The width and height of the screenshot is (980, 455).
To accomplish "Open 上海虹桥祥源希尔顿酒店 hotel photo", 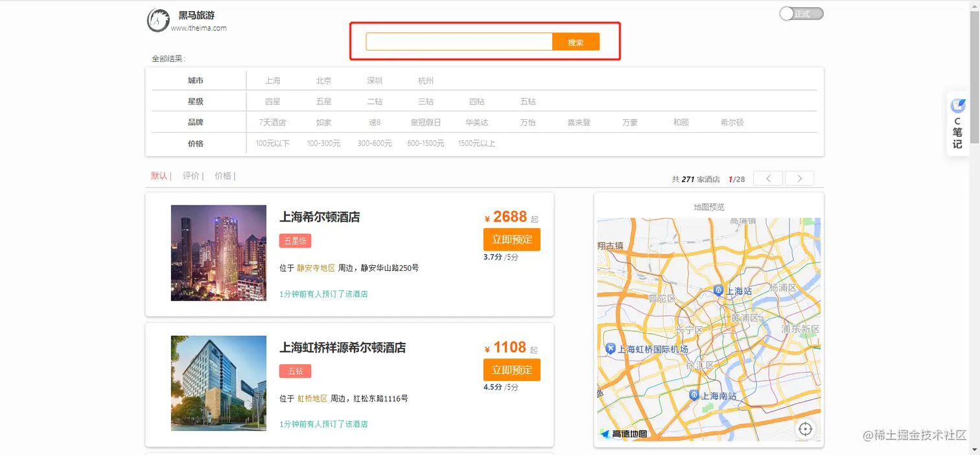I will 218,383.
